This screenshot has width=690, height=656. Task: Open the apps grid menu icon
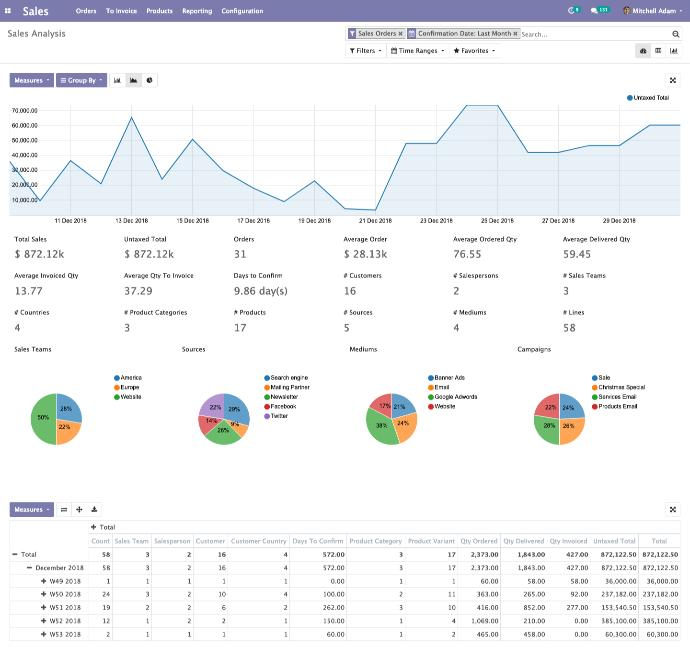10,11
